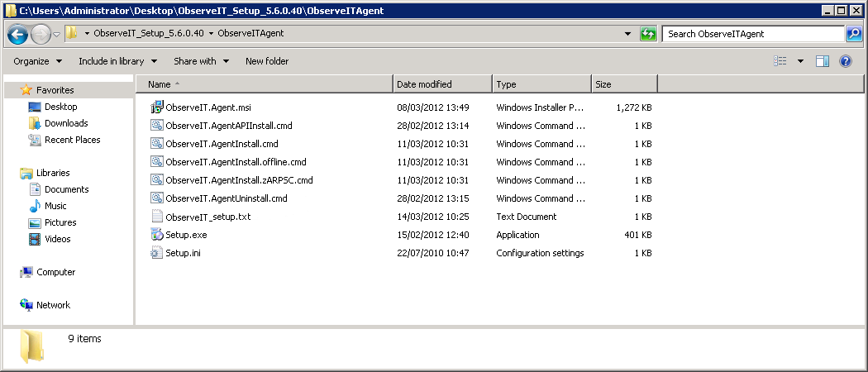The width and height of the screenshot is (868, 372).
Task: Click the Refresh button beside address bar
Action: tap(649, 34)
